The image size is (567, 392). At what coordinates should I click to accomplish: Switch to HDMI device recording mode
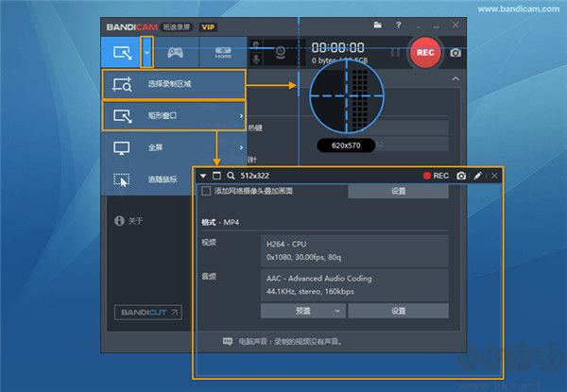(223, 53)
